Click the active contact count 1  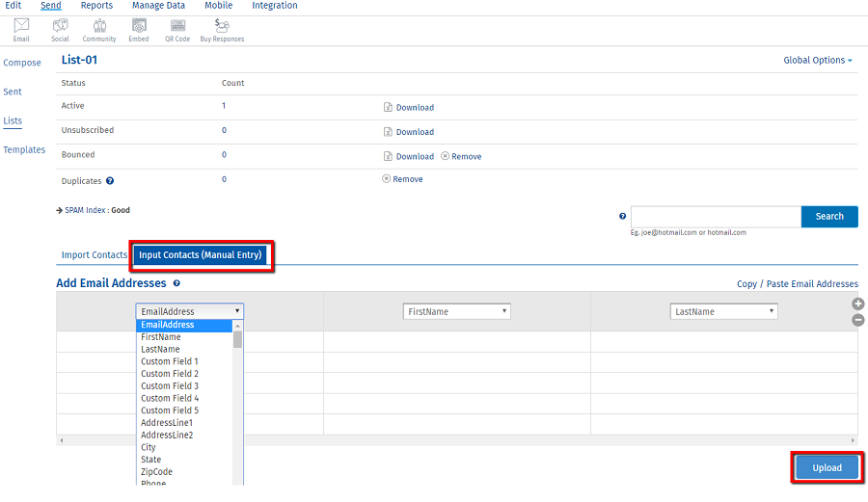(224, 106)
